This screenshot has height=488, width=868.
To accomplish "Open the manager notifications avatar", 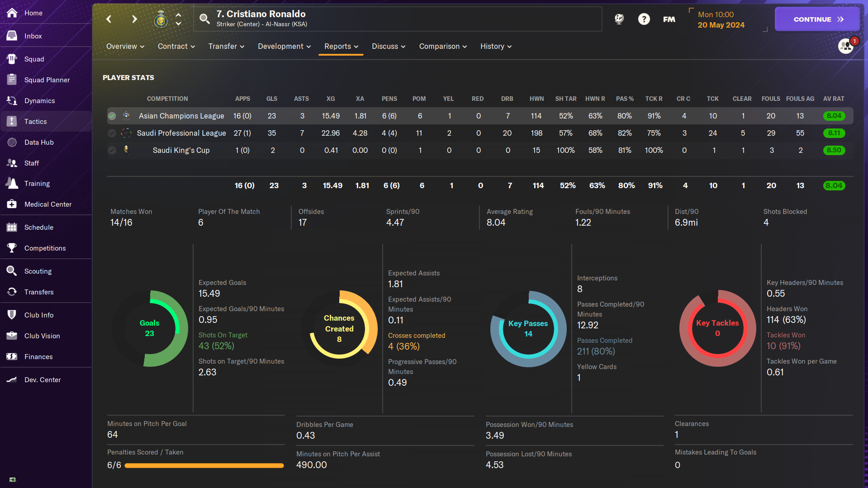I will tap(846, 46).
